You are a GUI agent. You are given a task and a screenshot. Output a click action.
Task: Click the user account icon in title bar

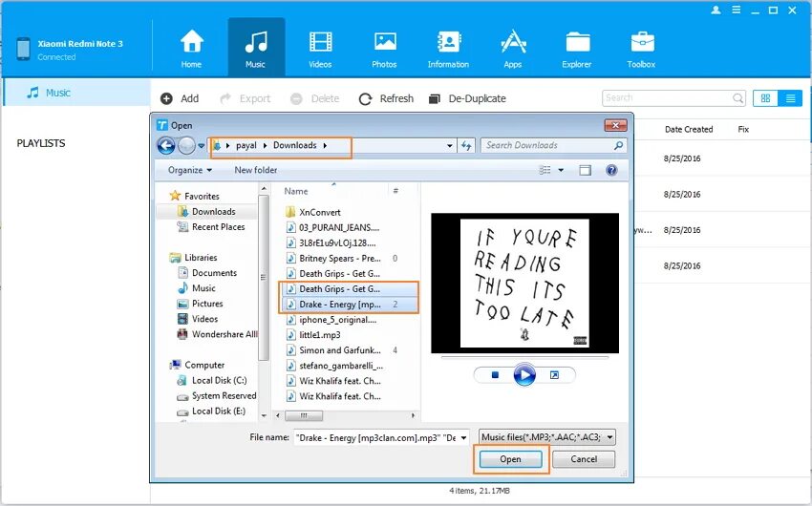716,10
